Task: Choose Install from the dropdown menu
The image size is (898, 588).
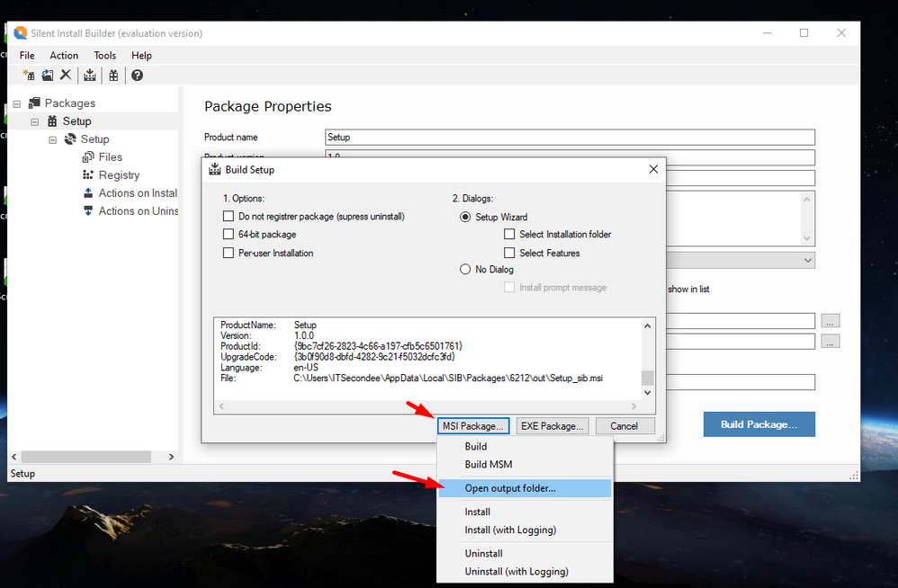Action: pyautogui.click(x=525, y=512)
